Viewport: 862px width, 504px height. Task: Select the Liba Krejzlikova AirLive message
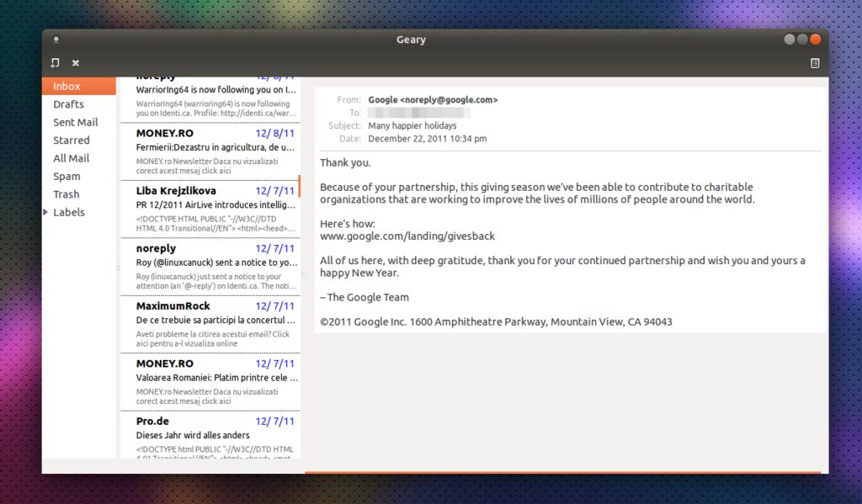pyautogui.click(x=210, y=210)
